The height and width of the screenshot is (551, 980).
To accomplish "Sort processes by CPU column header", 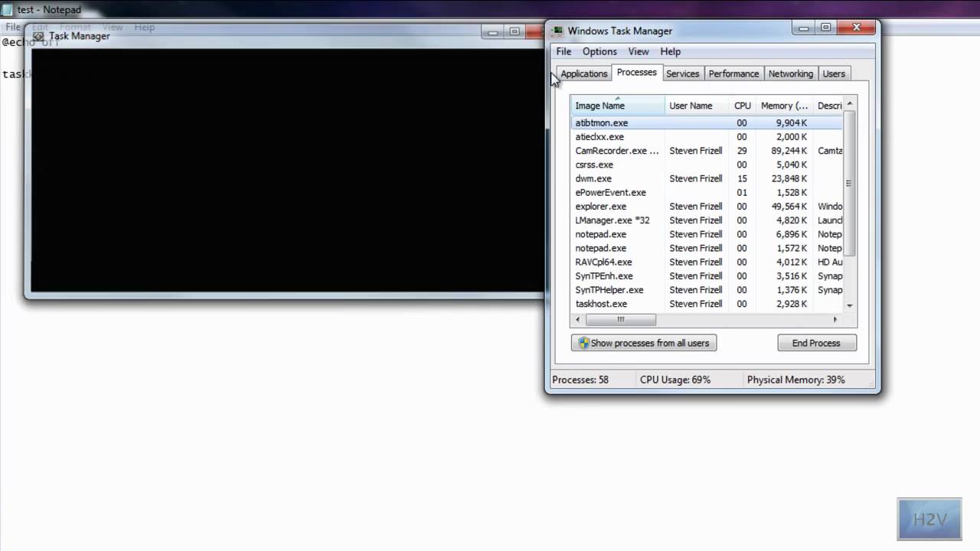I will point(743,106).
